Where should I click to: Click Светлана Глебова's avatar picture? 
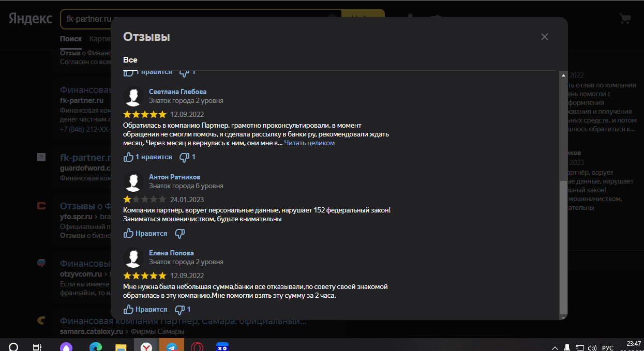point(134,96)
